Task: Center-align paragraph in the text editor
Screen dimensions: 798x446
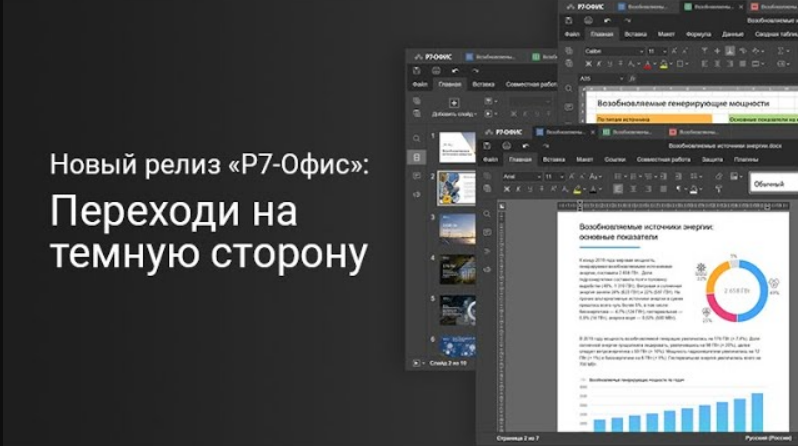Action: point(633,189)
